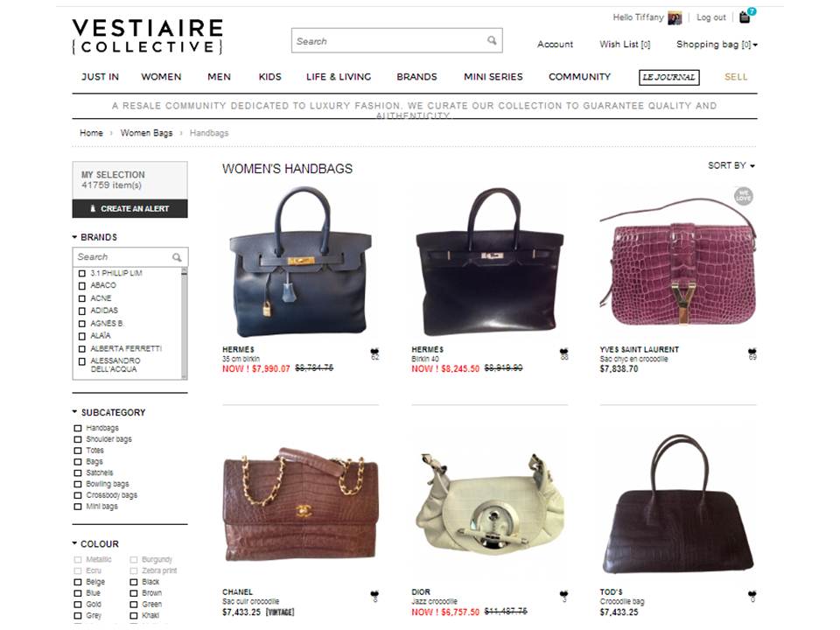Tick the Totes subcategory checkbox
Image resolution: width=840 pixels, height=630 pixels.
click(x=78, y=451)
